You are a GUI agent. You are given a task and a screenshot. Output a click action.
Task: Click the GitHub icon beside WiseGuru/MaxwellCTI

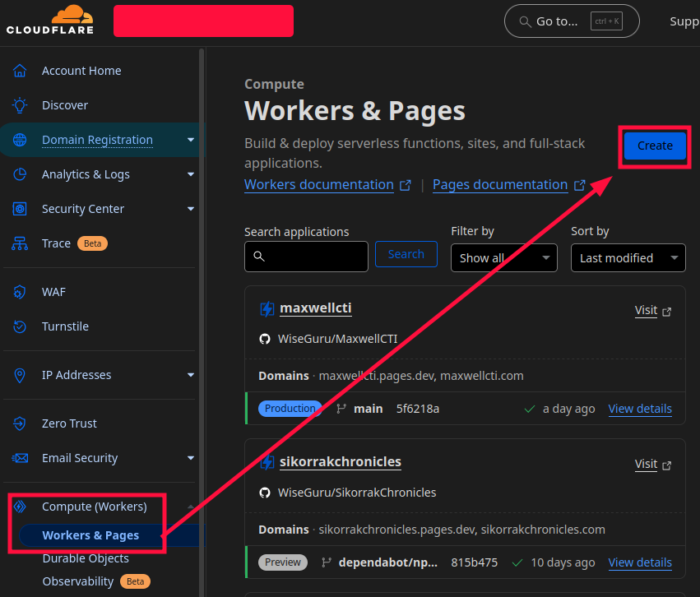pyautogui.click(x=264, y=337)
